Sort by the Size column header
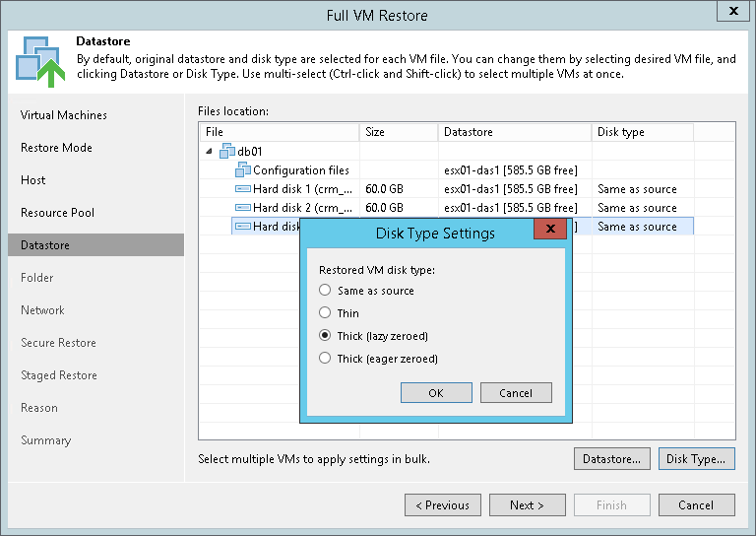The height and width of the screenshot is (536, 756). click(x=398, y=132)
